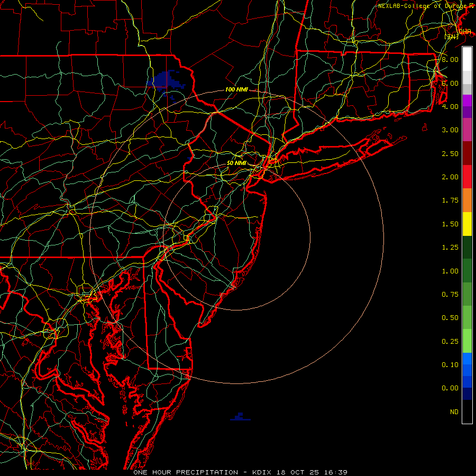Click the 1.75 legend value label

[x=450, y=200]
